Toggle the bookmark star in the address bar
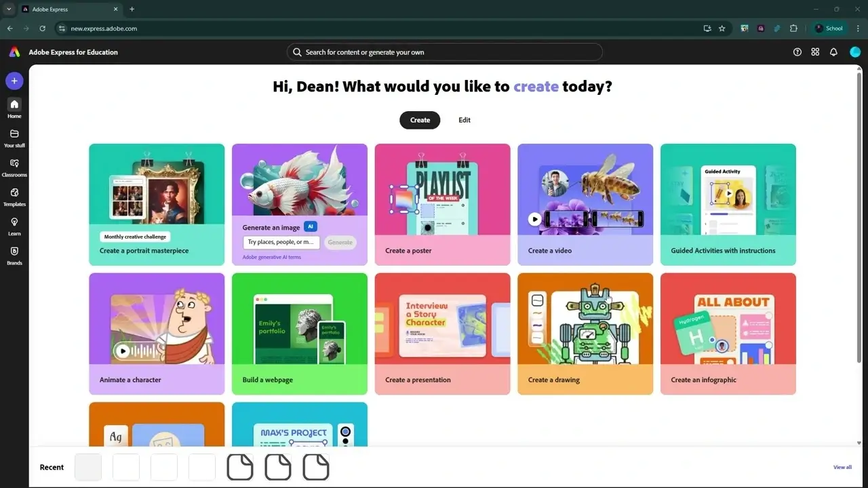Image resolution: width=868 pixels, height=488 pixels. point(722,28)
